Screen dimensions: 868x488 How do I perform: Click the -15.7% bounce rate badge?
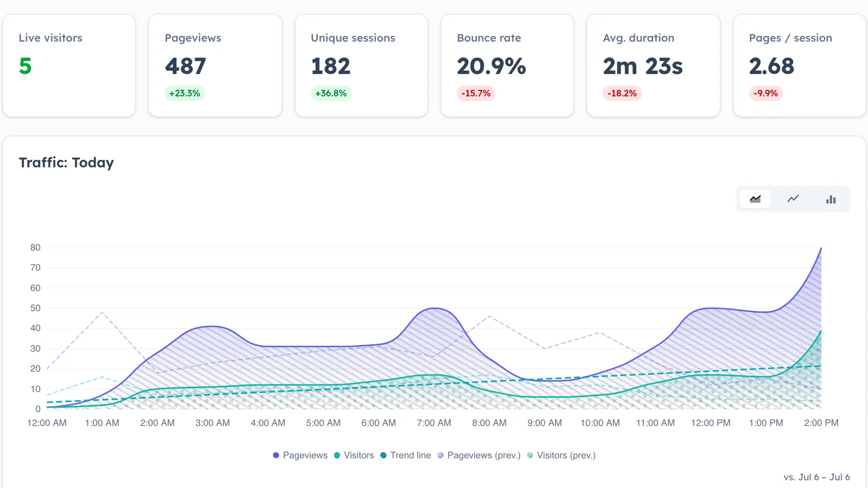476,93
